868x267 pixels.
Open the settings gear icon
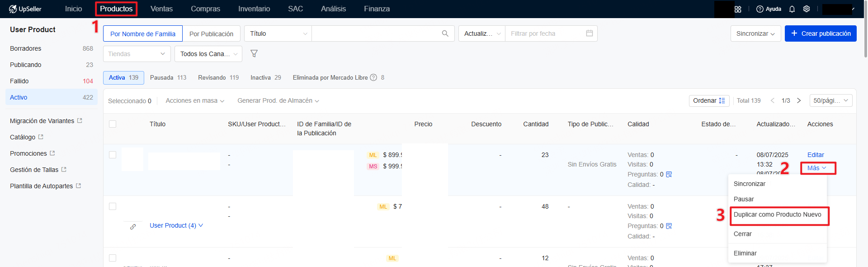(x=806, y=9)
